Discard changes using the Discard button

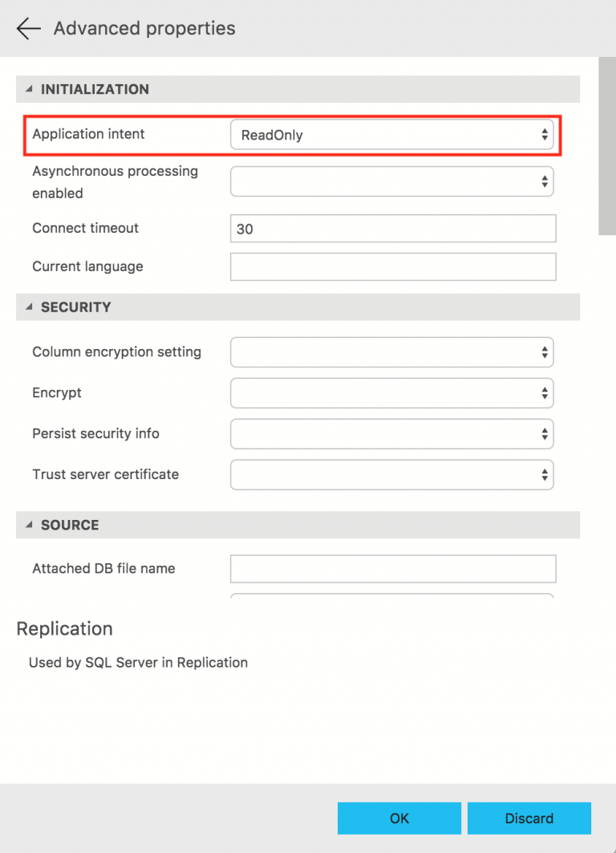[x=529, y=818]
